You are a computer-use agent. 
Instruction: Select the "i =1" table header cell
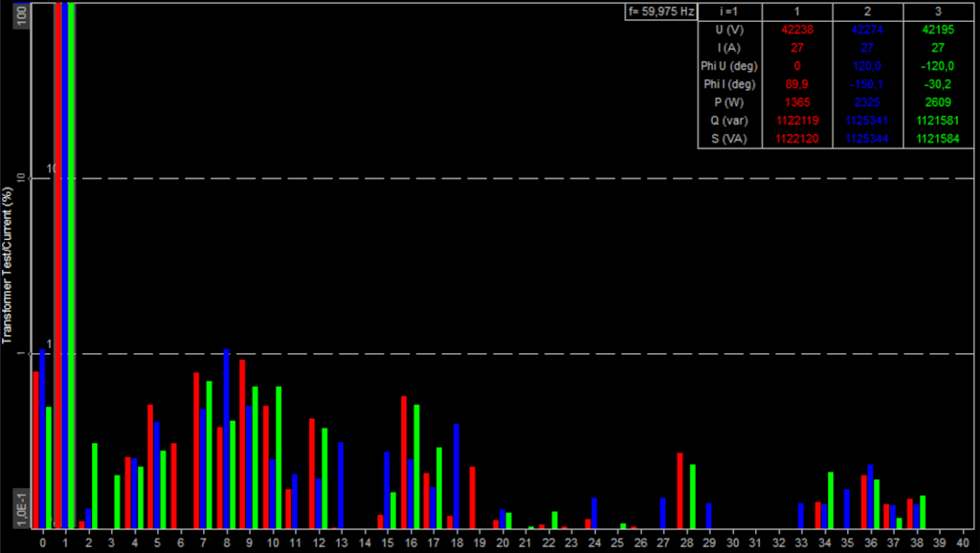point(729,11)
